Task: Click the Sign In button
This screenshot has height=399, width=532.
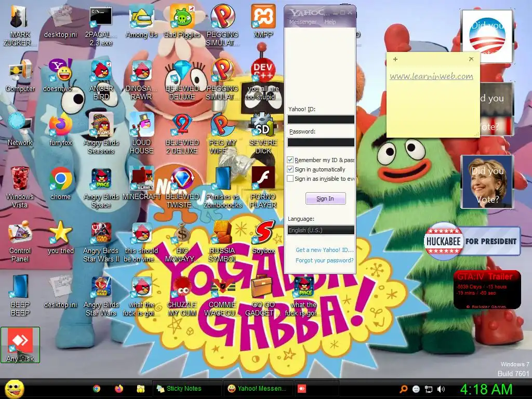Action: [x=325, y=198]
